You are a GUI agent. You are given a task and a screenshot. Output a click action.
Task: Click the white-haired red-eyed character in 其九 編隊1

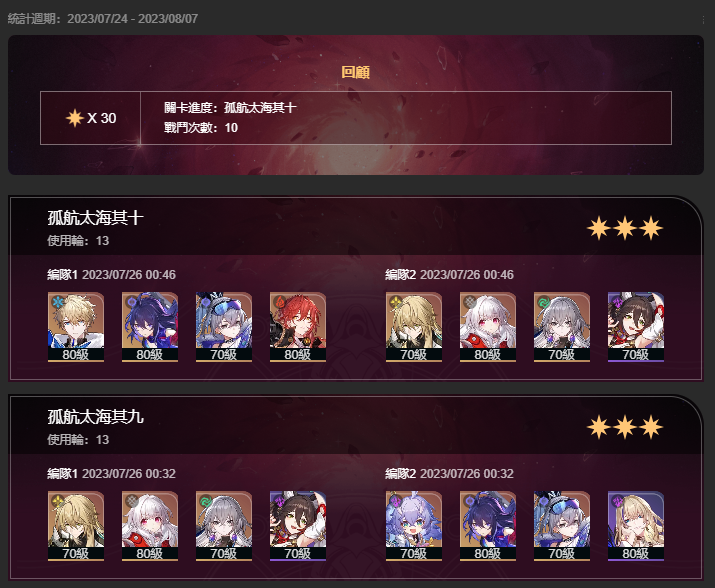pos(150,526)
